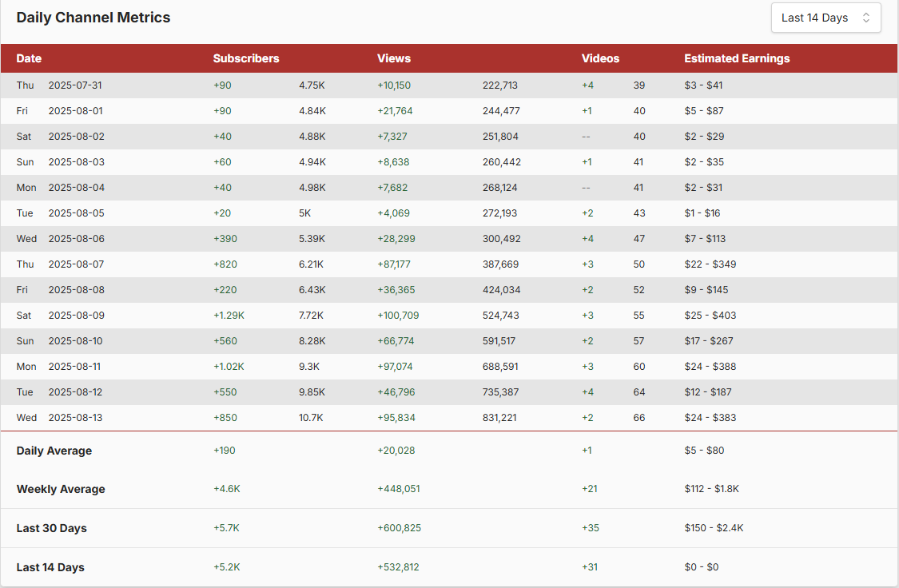Select the Daily Average row label
The height and width of the screenshot is (588, 899).
(54, 451)
